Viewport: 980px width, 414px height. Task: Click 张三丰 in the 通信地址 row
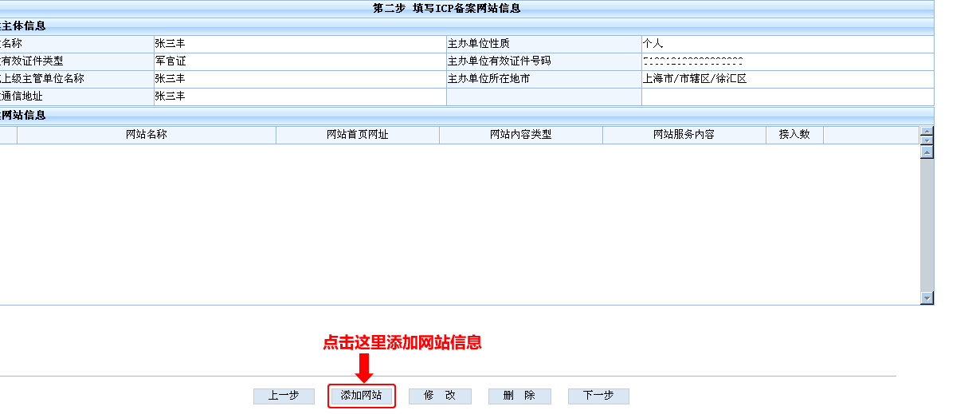[x=171, y=97]
